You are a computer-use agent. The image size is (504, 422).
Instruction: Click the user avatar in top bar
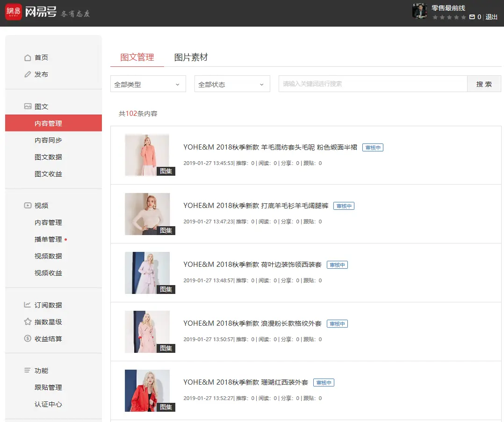click(419, 11)
